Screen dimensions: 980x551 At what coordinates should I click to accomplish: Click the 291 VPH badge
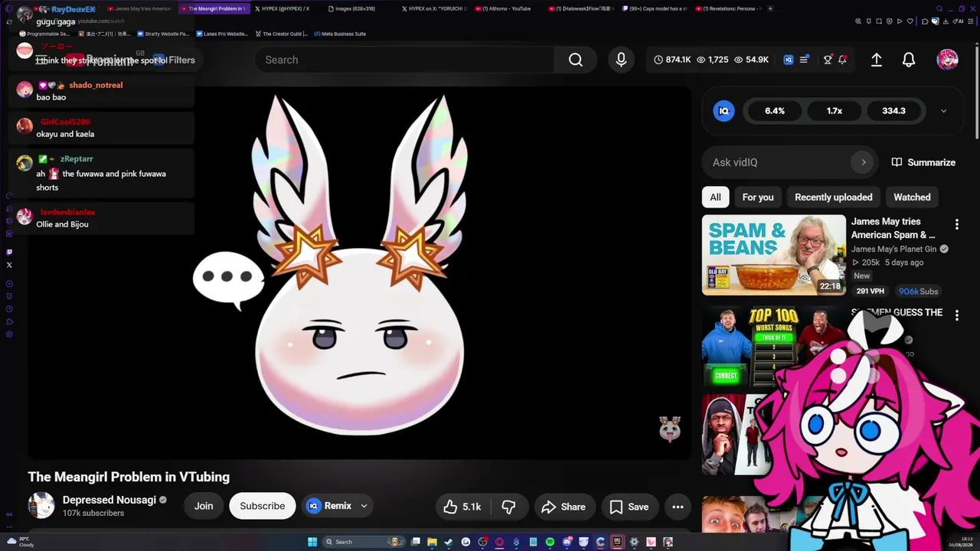(x=871, y=292)
